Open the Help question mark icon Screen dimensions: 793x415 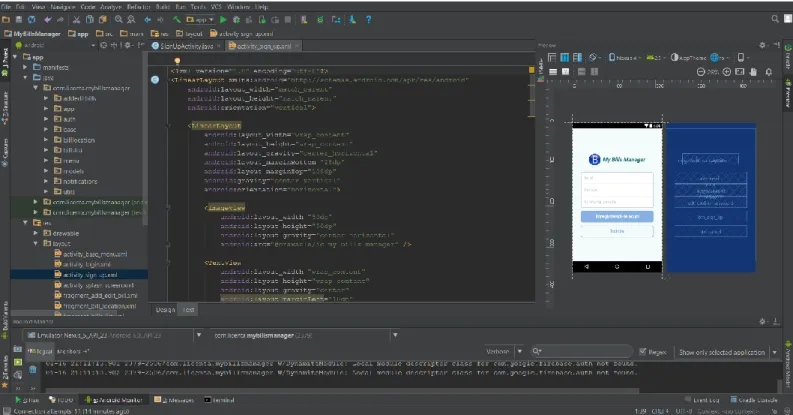(x=369, y=20)
